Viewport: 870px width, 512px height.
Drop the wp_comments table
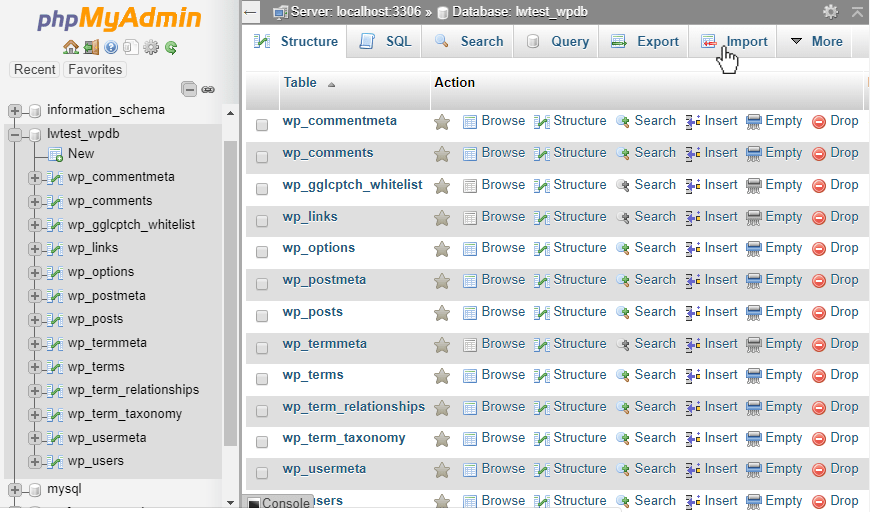pos(835,153)
